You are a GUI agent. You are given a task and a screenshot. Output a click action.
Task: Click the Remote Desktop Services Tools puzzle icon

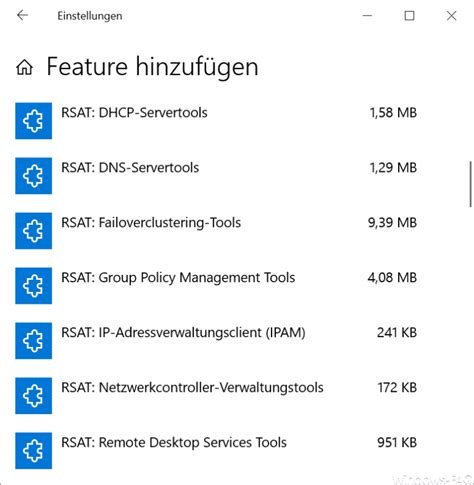click(33, 451)
